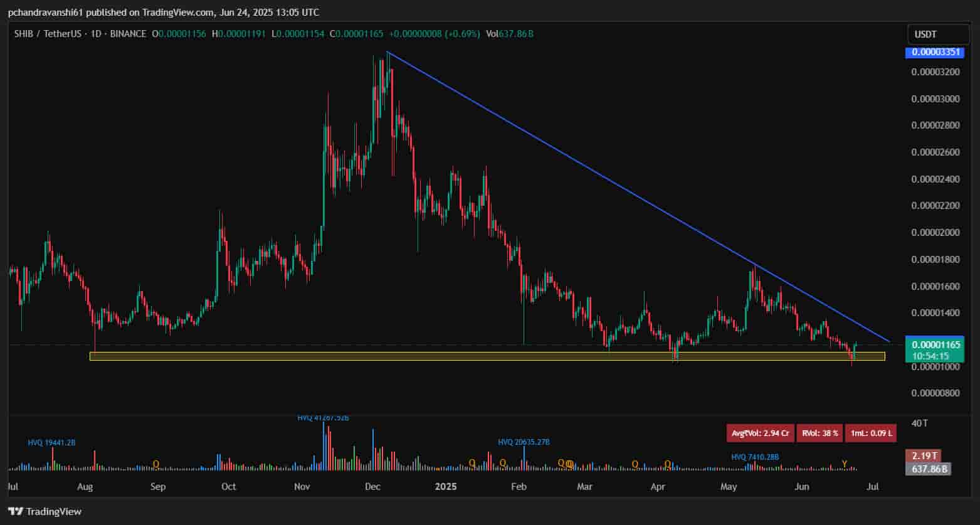Click the HVQ 20635.27B volume label
Viewport: 980px width, 525px height.
click(524, 442)
